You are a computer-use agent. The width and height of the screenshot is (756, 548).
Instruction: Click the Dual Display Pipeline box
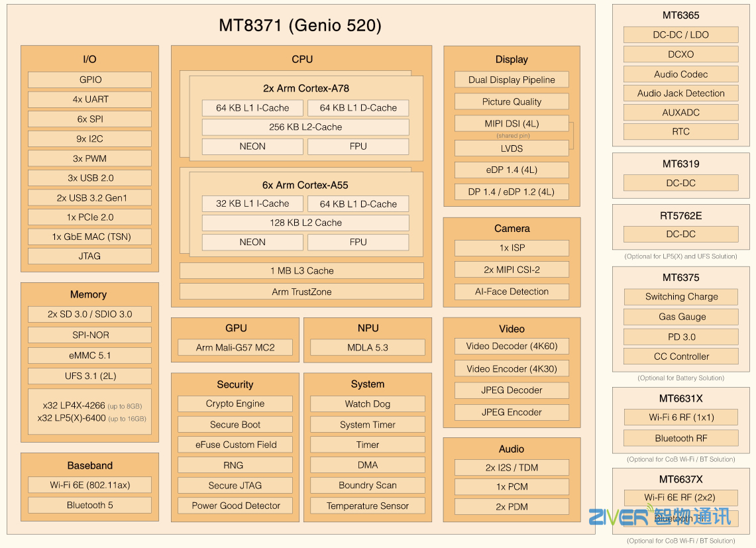[x=511, y=80]
